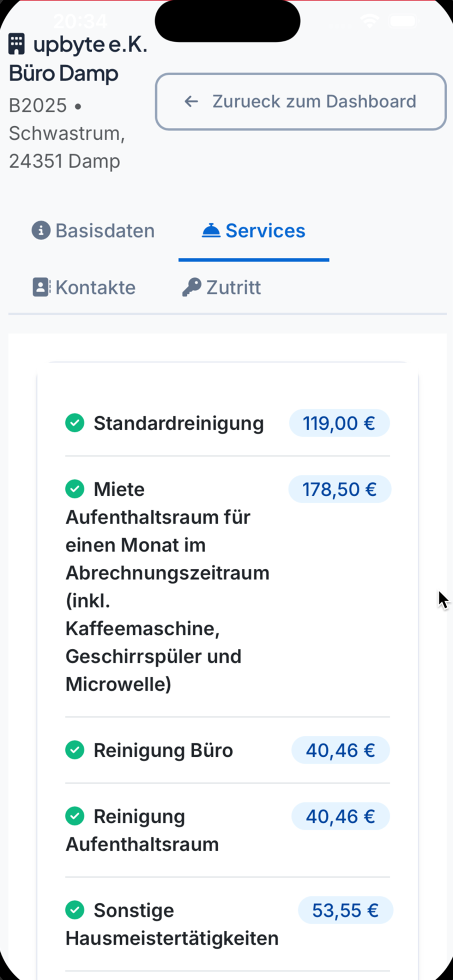This screenshot has height=980, width=453.
Task: Click the 53,55 € badge for Hausmeistertätigkeiten
Action: pos(345,910)
